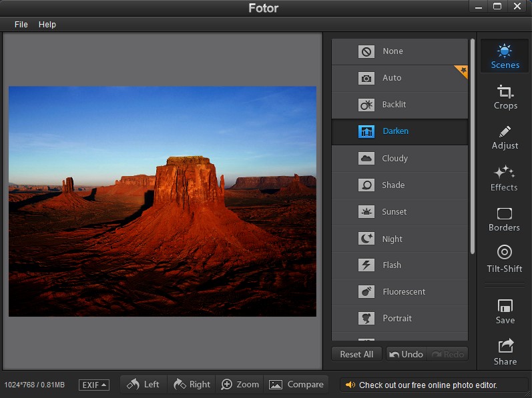Open the File menu
This screenshot has width=532, height=398.
21,24
